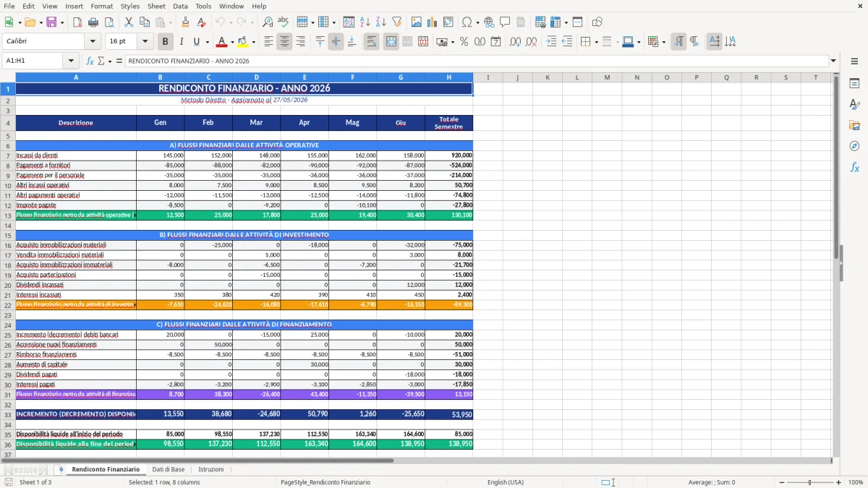Click the Print icon
The image size is (868, 488).
pos(93,22)
